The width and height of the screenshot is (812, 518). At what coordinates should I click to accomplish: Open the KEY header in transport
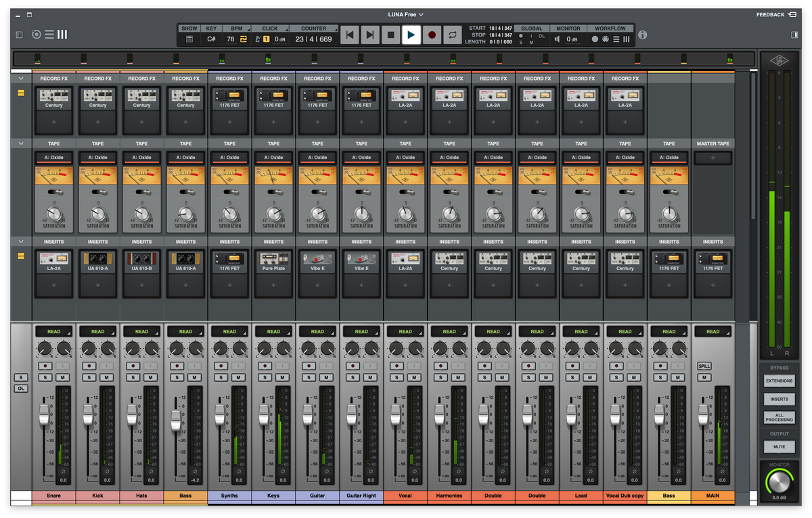pos(212,28)
